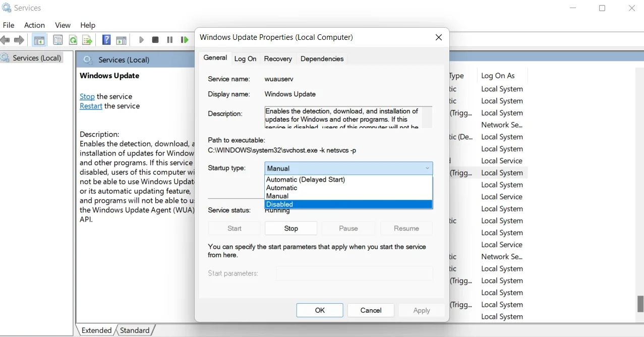Click the Apply button
644x337 pixels.
(422, 310)
